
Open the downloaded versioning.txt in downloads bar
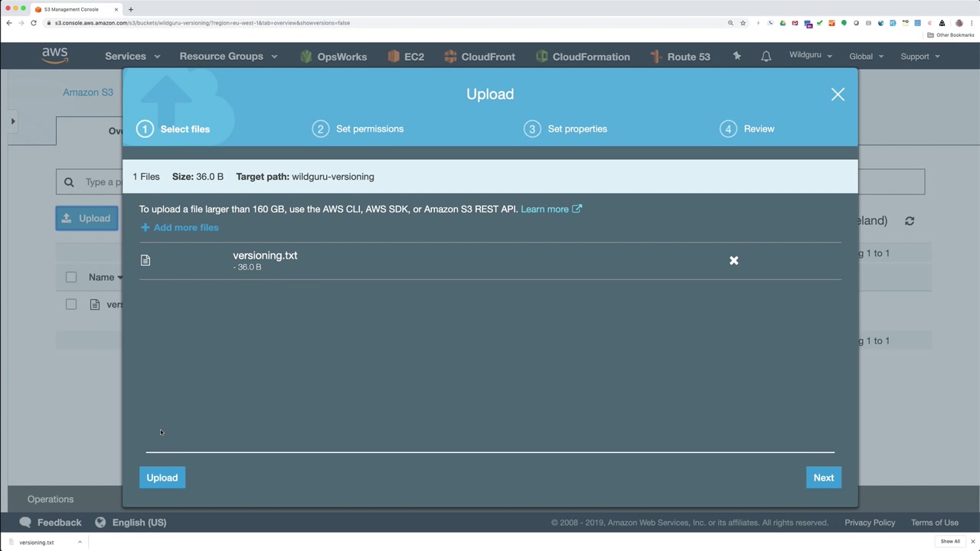click(37, 542)
